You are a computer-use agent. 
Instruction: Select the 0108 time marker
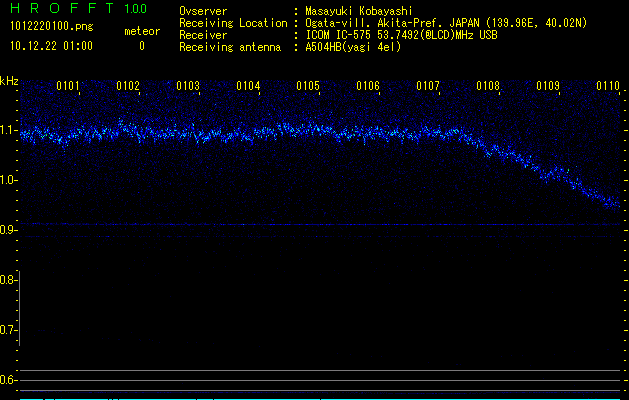tap(488, 86)
